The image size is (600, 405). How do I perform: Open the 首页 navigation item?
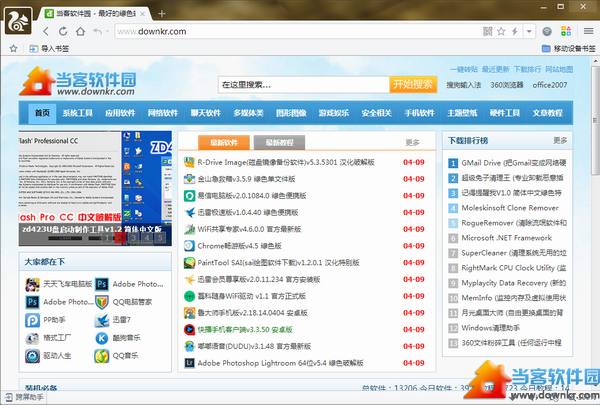pos(42,113)
